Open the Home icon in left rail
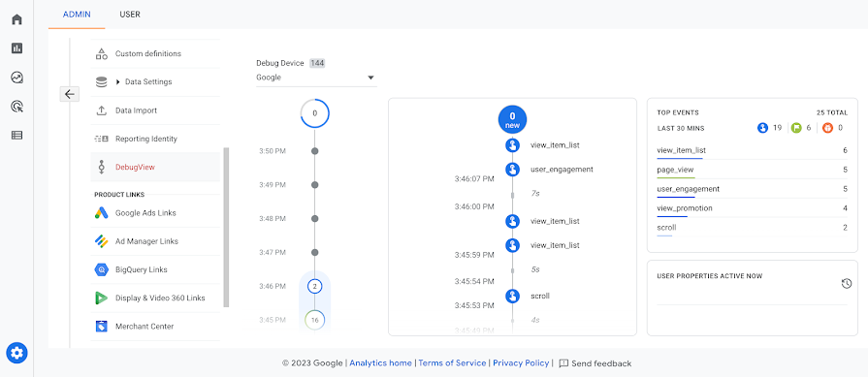The height and width of the screenshot is (377, 868). pyautogui.click(x=16, y=19)
